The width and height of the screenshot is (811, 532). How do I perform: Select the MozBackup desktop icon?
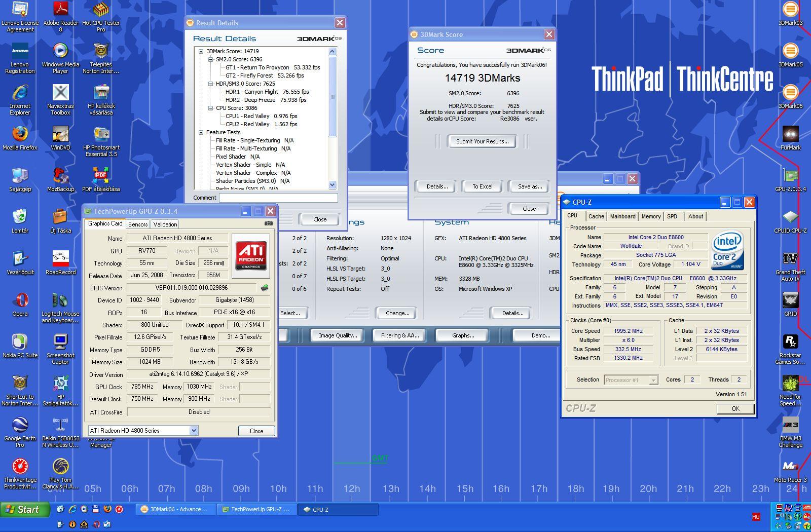(60, 180)
